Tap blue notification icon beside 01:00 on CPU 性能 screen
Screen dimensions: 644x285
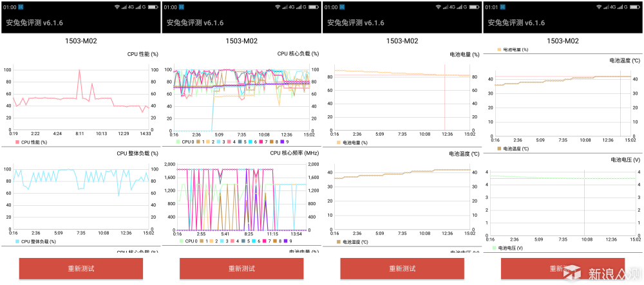point(21,7)
